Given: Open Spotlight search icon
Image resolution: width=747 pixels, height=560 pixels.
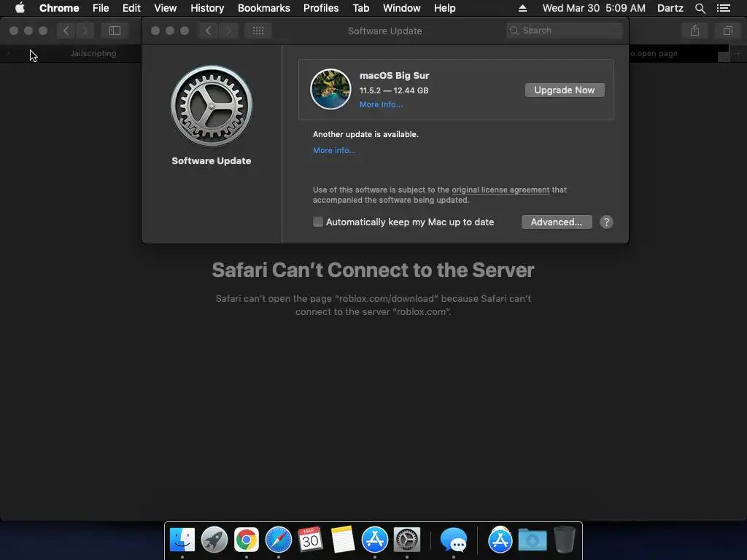Looking at the screenshot, I should pyautogui.click(x=700, y=8).
